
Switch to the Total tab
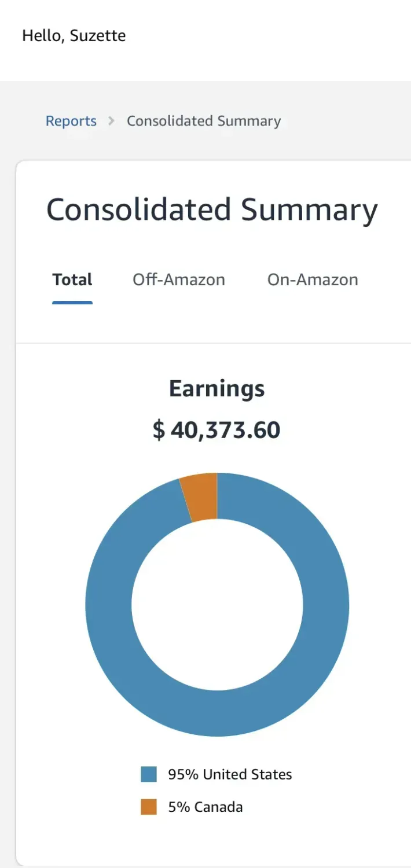[72, 279]
